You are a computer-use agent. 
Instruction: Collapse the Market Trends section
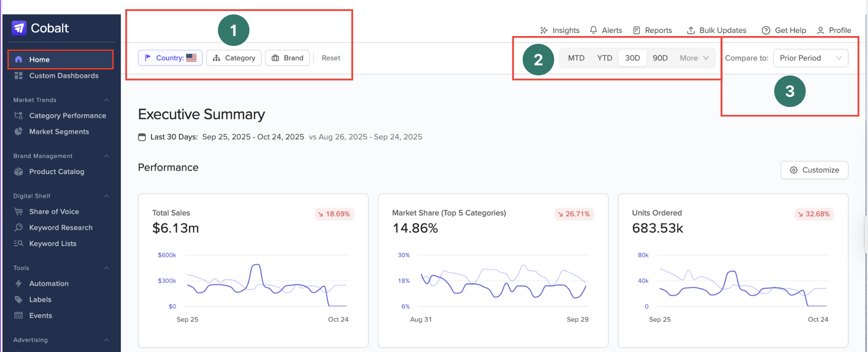click(x=106, y=100)
